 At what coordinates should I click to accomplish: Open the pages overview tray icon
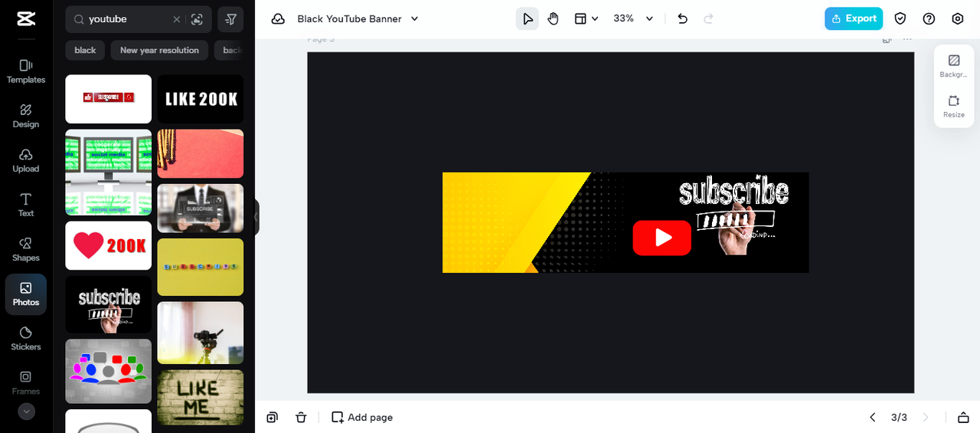point(963,418)
